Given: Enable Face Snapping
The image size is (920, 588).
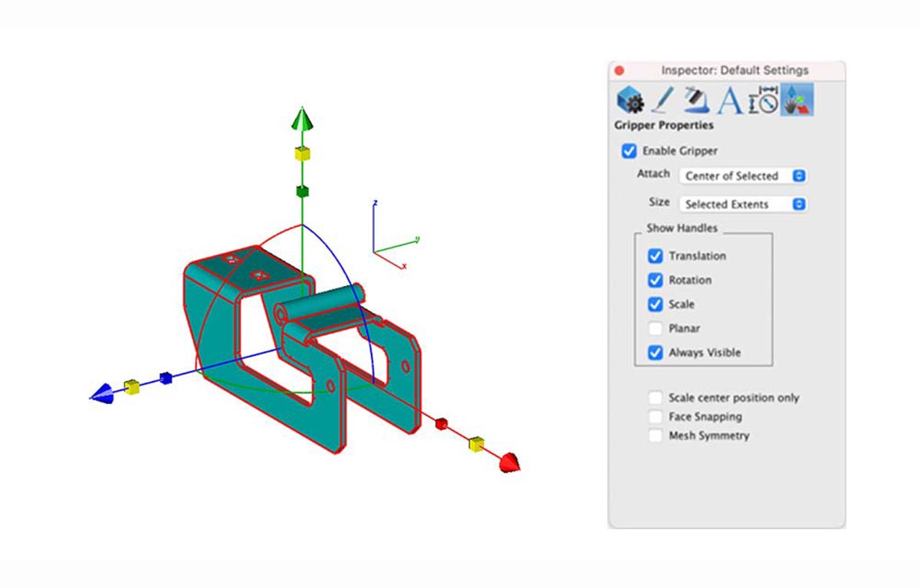Looking at the screenshot, I should (655, 416).
